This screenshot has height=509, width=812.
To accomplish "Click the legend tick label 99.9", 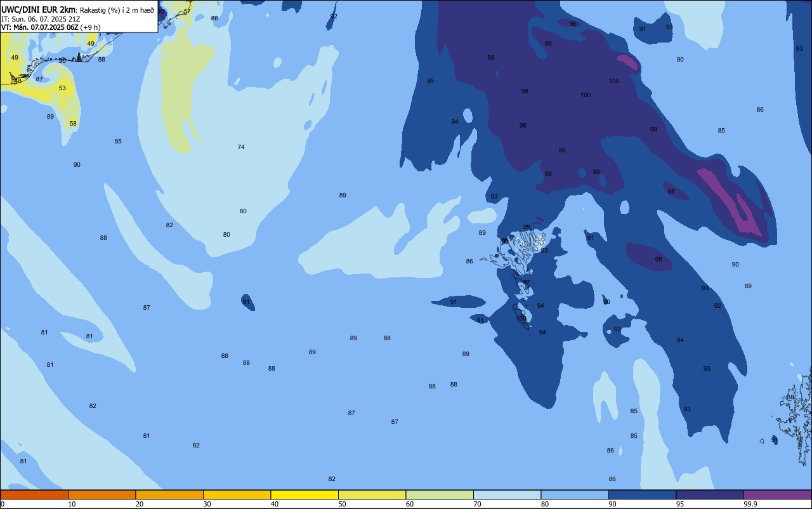I will coord(750,504).
